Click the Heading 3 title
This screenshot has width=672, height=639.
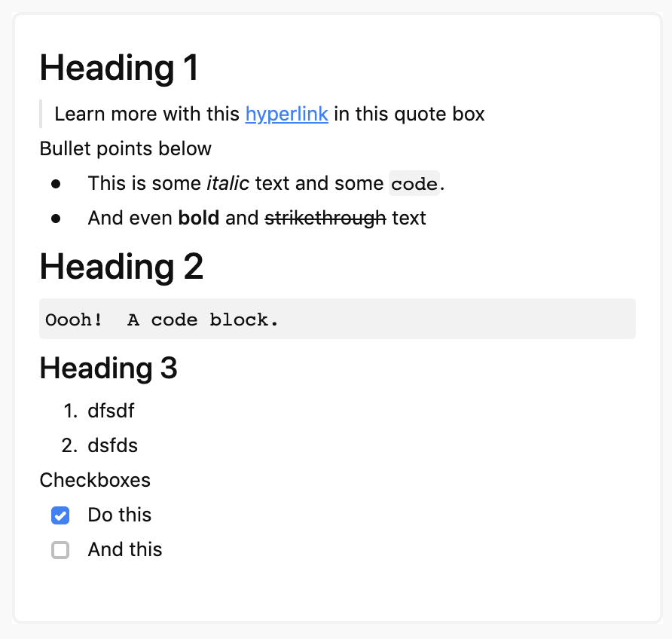[x=108, y=368]
